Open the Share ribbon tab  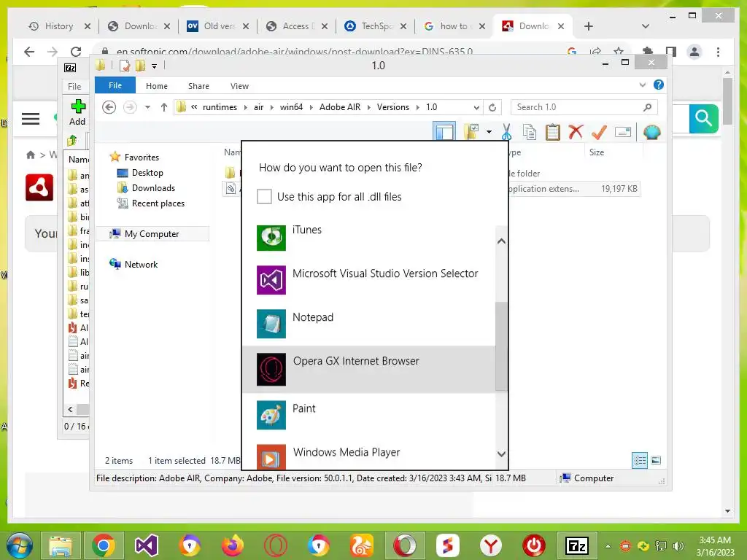tap(198, 86)
